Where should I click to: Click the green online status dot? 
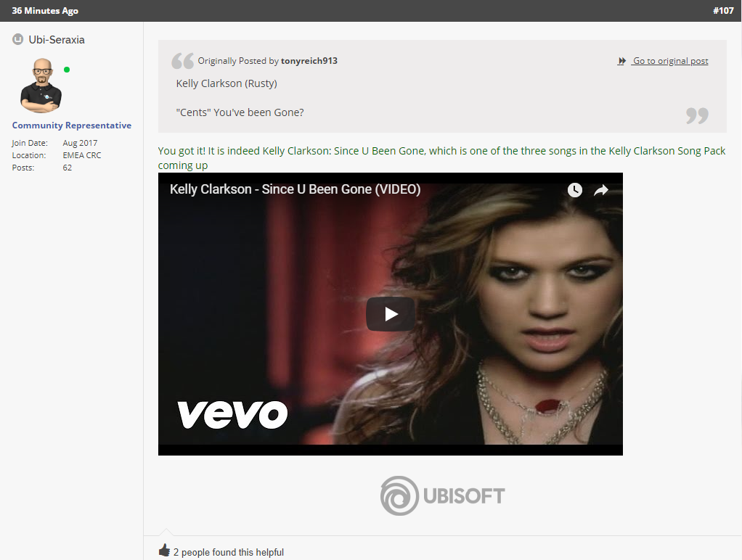(x=67, y=70)
